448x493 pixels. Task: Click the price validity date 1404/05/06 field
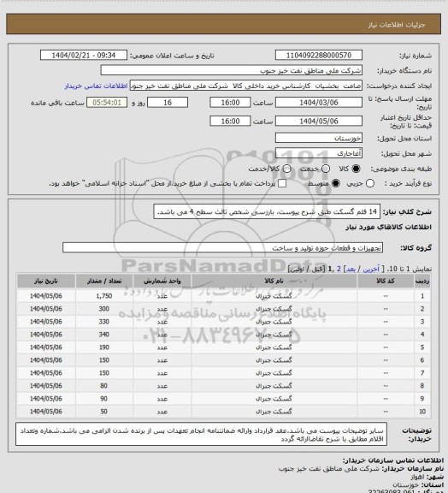(x=319, y=121)
